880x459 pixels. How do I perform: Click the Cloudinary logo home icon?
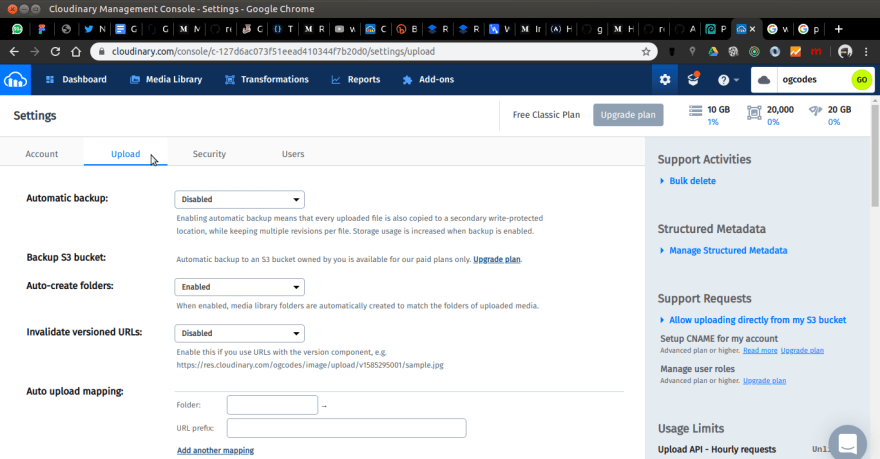pyautogui.click(x=15, y=80)
